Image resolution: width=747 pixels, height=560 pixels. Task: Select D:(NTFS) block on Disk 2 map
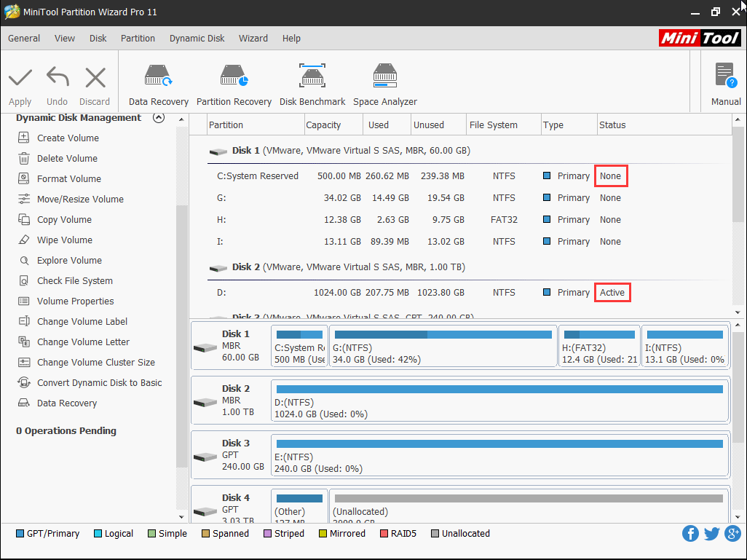click(499, 401)
